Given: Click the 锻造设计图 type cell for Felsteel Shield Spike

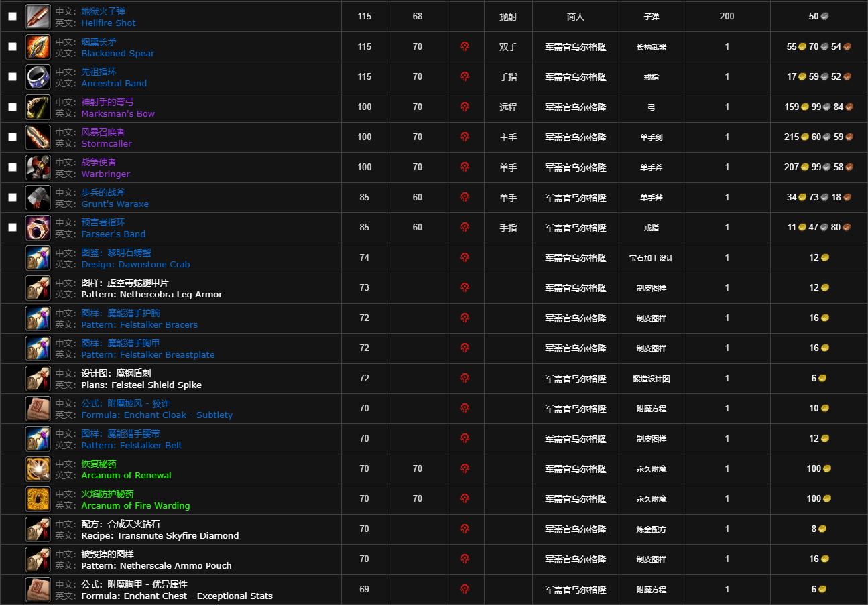Looking at the screenshot, I should [x=652, y=379].
